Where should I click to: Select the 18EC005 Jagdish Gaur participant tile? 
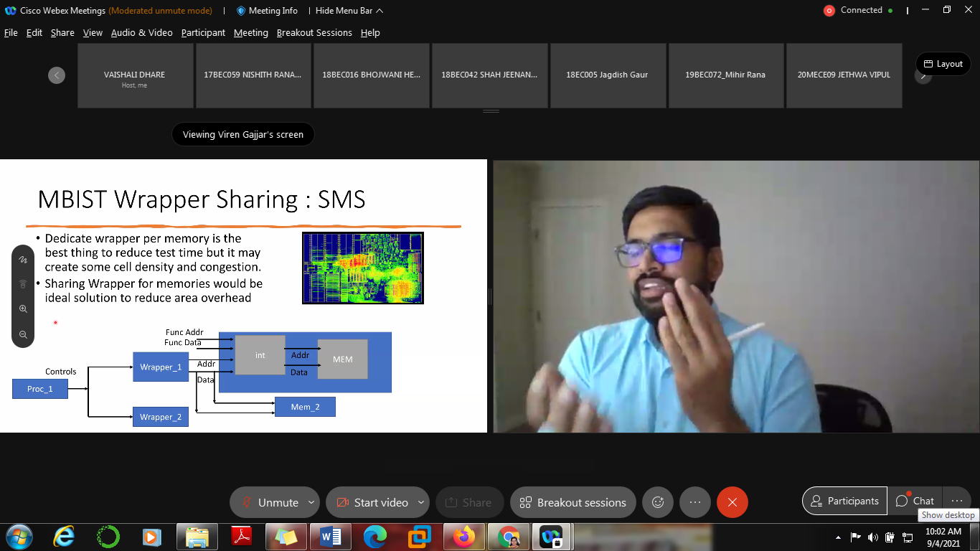(x=607, y=75)
